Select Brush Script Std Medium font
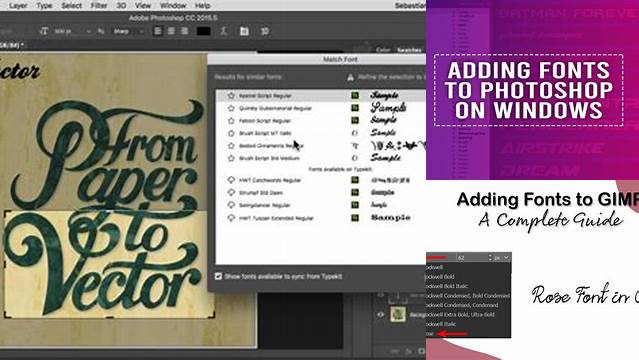The image size is (639, 360). pyautogui.click(x=269, y=158)
